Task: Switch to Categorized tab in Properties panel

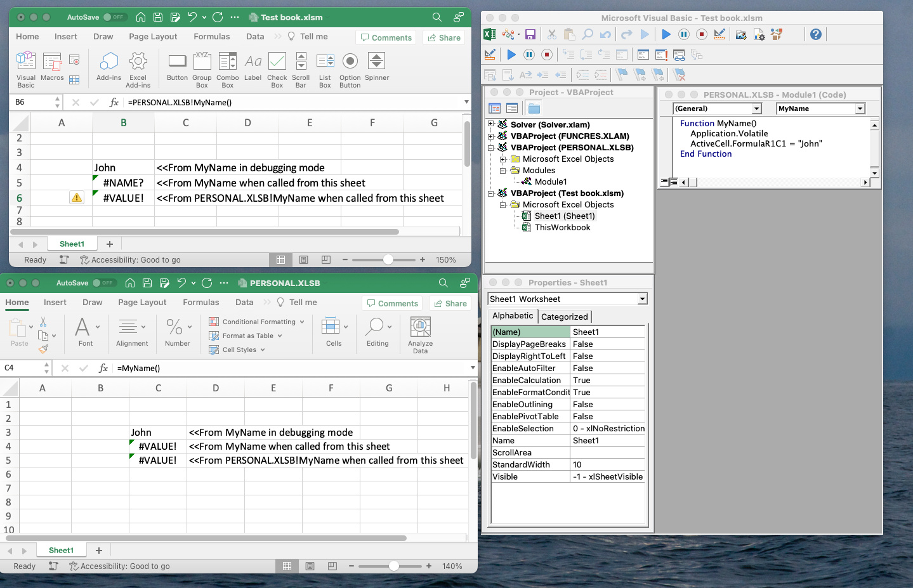Action: tap(565, 317)
